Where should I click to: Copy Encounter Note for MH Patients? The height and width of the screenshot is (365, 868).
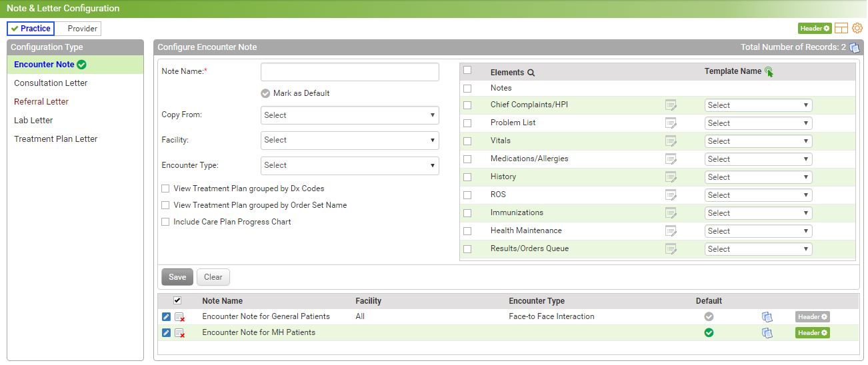pos(767,333)
